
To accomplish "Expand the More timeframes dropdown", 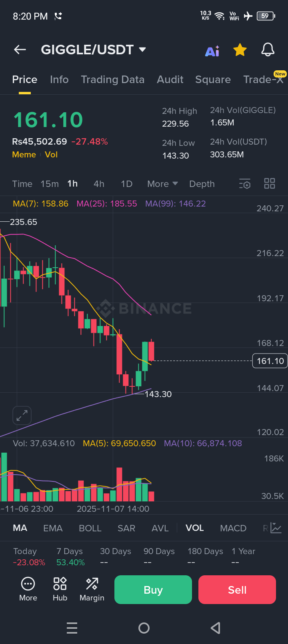I will tap(162, 184).
